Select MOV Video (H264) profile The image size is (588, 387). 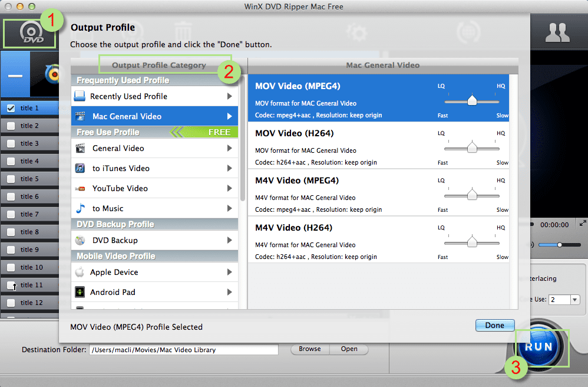tap(378, 145)
